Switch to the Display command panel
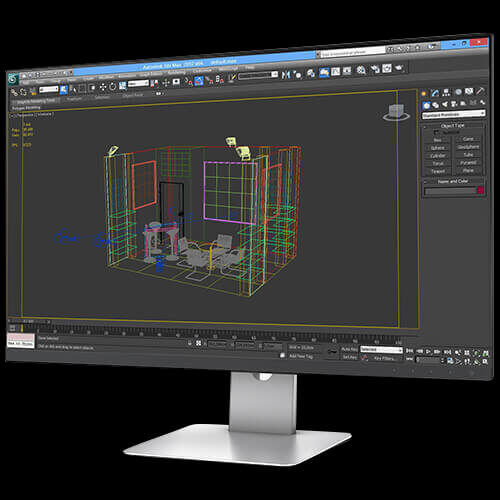This screenshot has width=500, height=500. pyautogui.click(x=469, y=91)
